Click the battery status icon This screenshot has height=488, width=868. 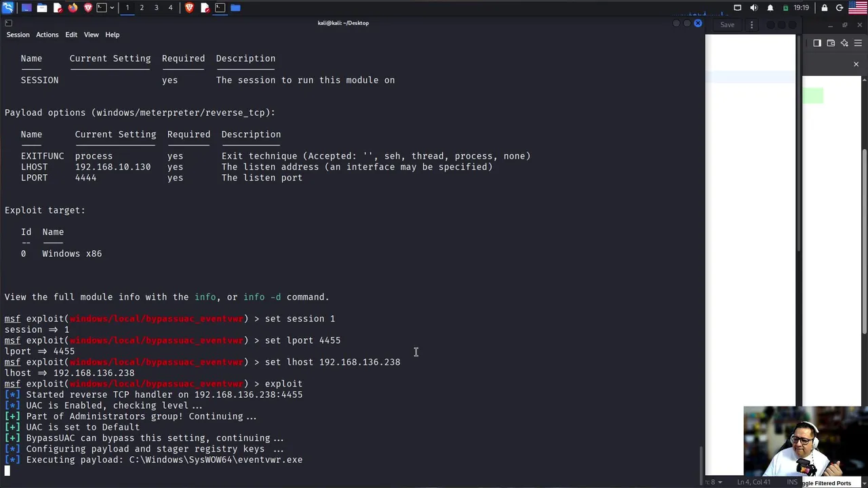pos(786,7)
